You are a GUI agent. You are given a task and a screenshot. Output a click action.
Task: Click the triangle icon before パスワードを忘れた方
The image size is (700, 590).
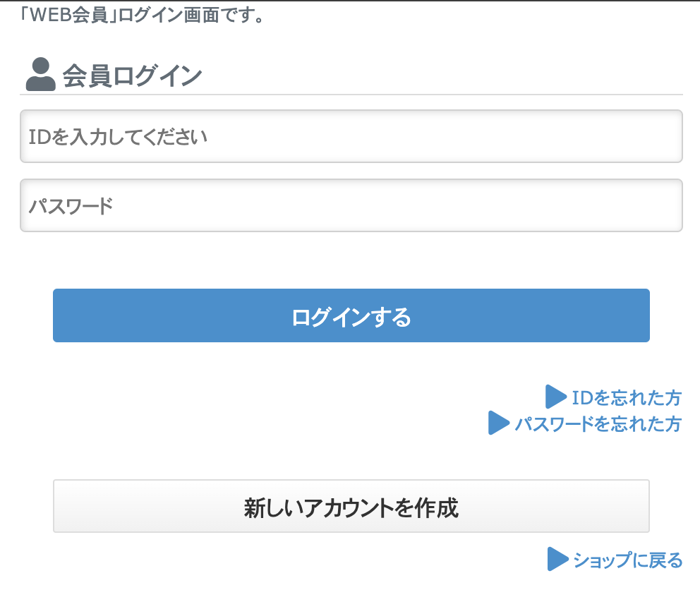click(x=499, y=423)
